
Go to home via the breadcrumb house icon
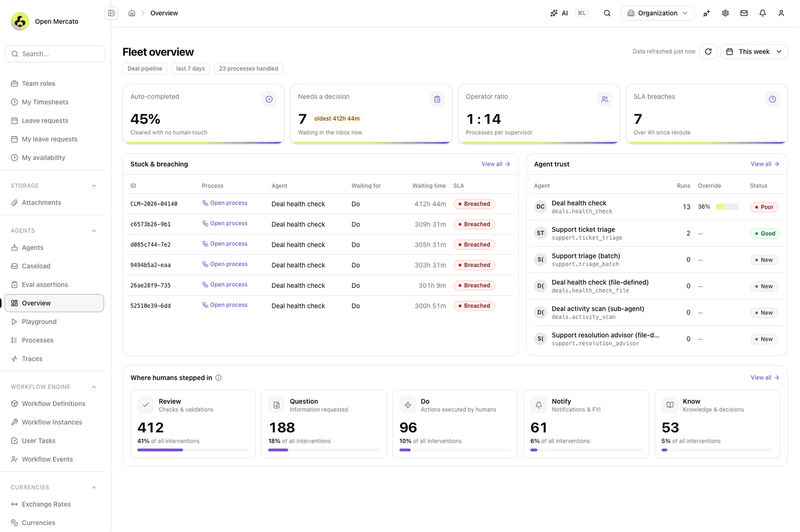pyautogui.click(x=132, y=13)
